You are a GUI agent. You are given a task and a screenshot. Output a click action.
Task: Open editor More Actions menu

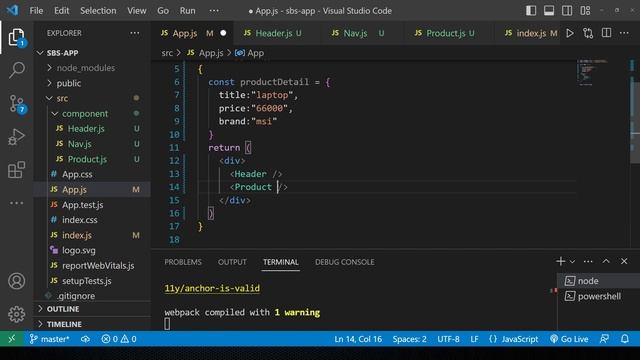click(624, 33)
